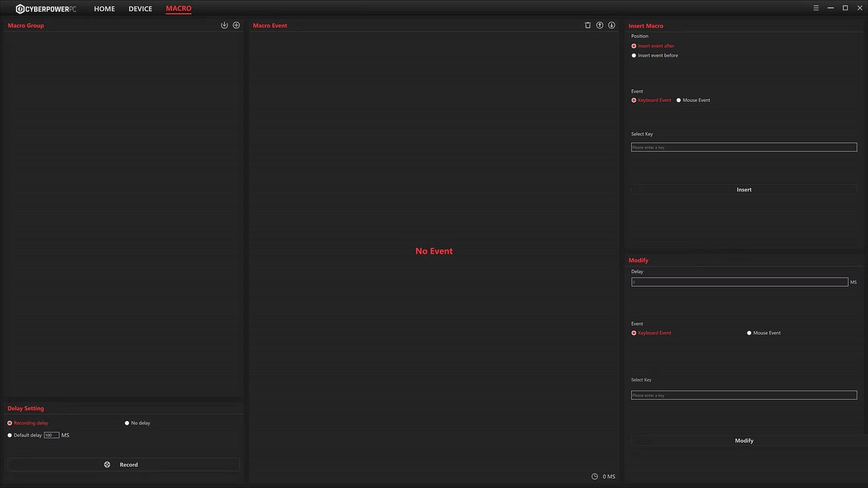This screenshot has width=868, height=488.
Task: Select Insert event before position
Action: coord(634,56)
